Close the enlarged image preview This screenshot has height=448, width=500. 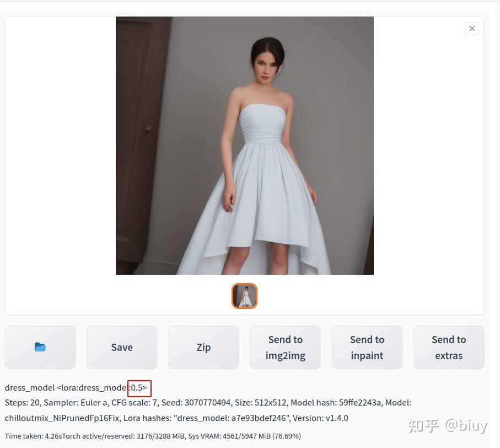[x=472, y=29]
